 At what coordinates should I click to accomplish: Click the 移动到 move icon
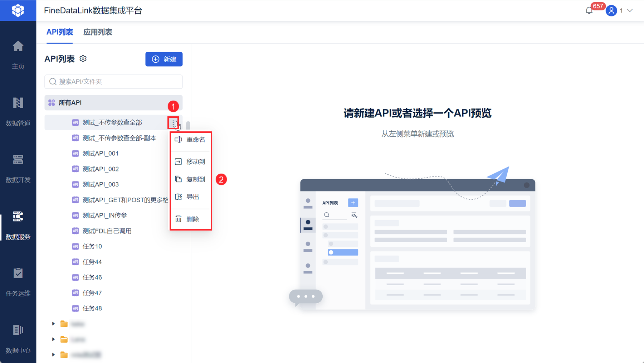178,161
